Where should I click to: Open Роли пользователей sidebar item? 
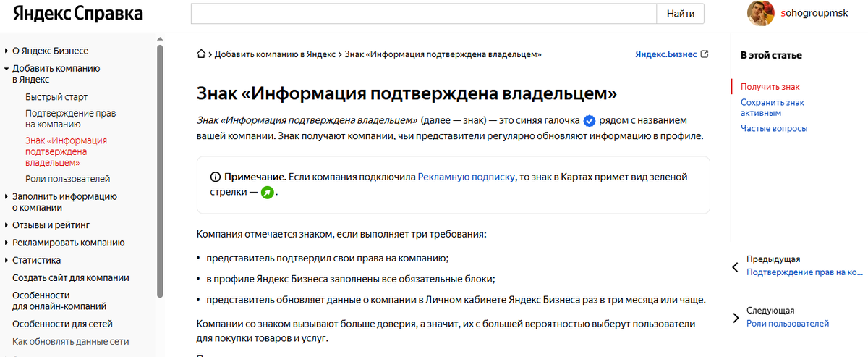point(67,179)
